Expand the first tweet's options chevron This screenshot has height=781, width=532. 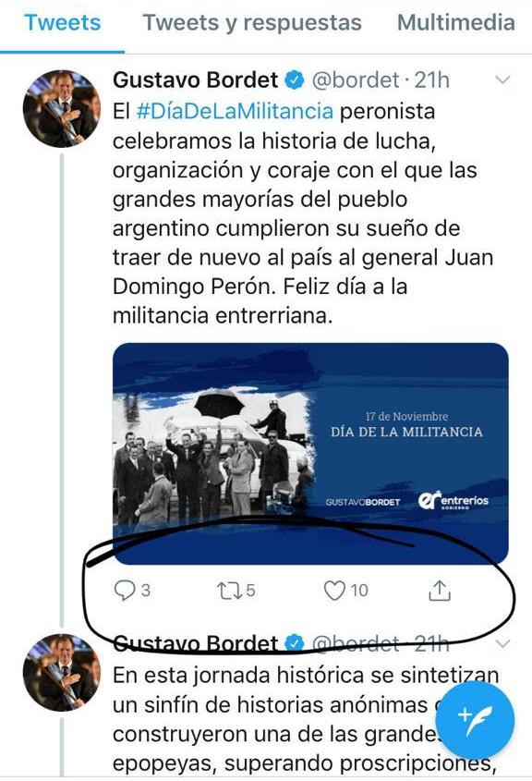pyautogui.click(x=503, y=79)
